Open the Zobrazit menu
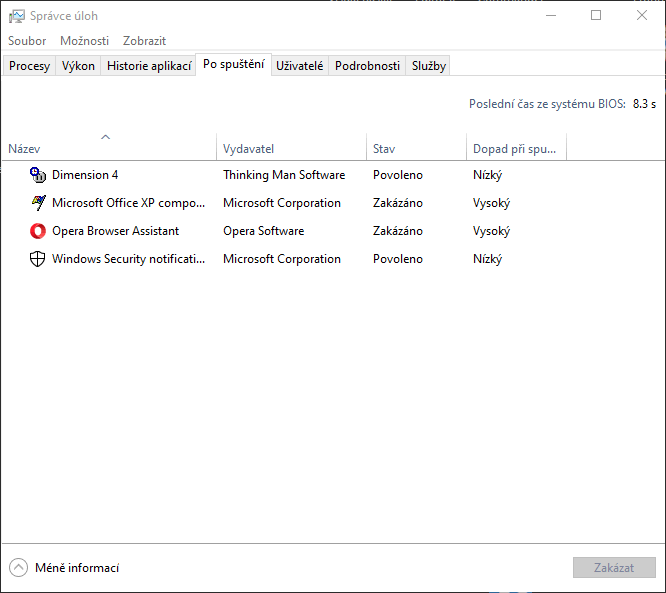The width and height of the screenshot is (666, 593). click(x=144, y=41)
